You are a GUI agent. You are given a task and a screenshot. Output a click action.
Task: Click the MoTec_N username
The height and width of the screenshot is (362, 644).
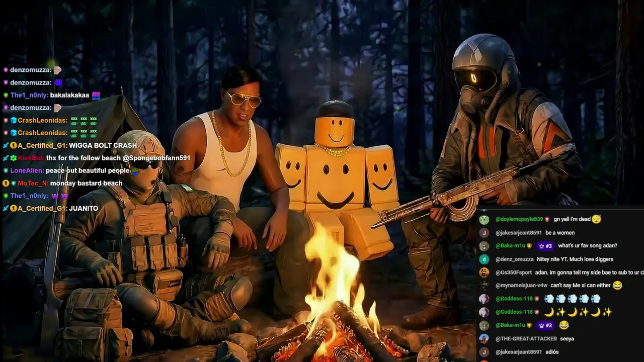click(33, 184)
